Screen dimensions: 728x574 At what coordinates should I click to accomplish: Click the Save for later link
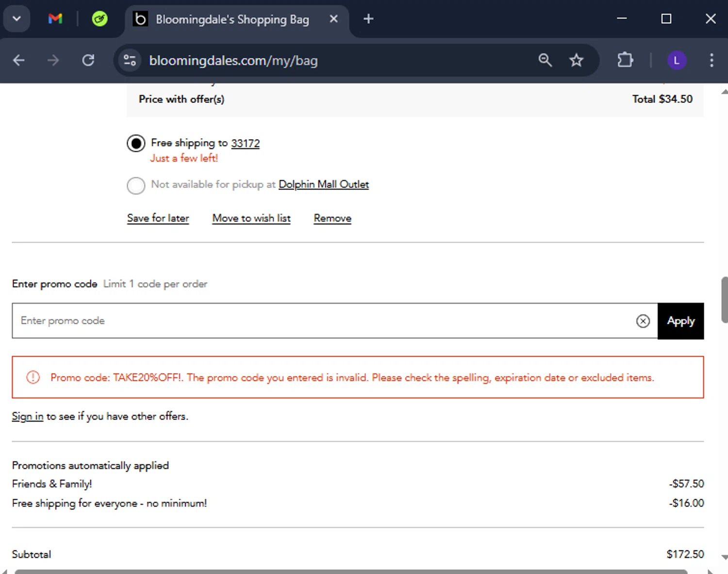pos(158,218)
